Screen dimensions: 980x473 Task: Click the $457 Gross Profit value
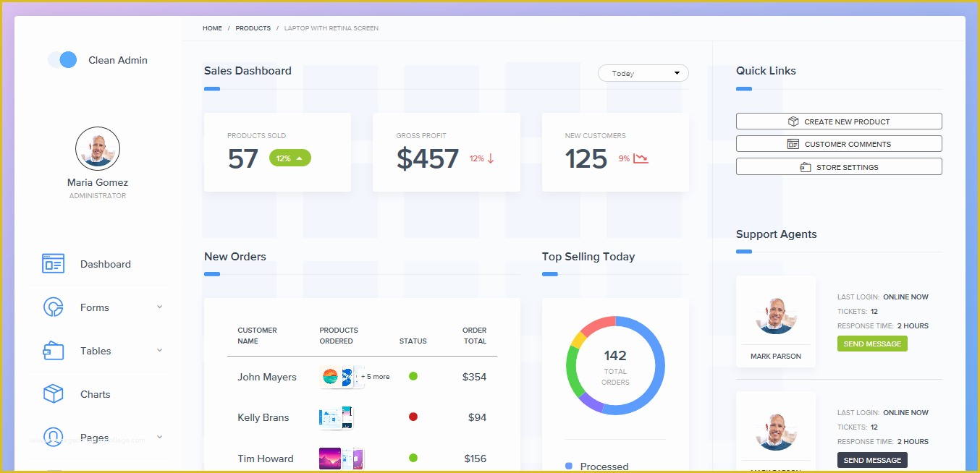[428, 158]
